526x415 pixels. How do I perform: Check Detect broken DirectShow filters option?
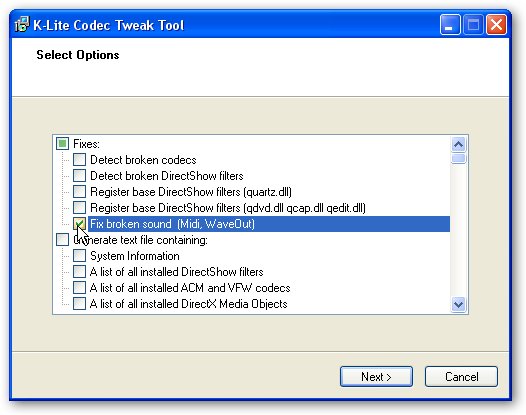[x=80, y=175]
